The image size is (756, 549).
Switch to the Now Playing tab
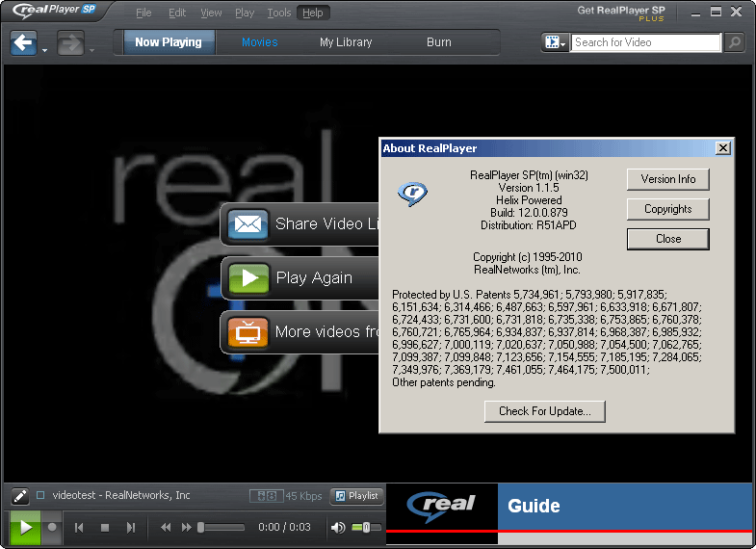click(x=169, y=42)
